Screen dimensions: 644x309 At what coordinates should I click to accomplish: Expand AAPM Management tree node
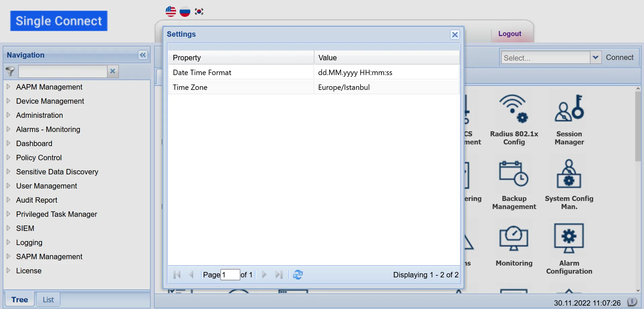point(8,87)
